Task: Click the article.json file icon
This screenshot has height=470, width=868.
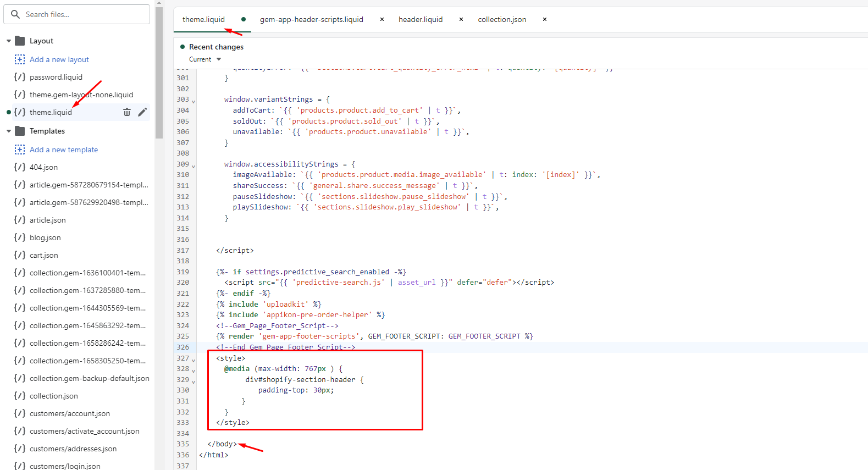Action: [x=20, y=220]
